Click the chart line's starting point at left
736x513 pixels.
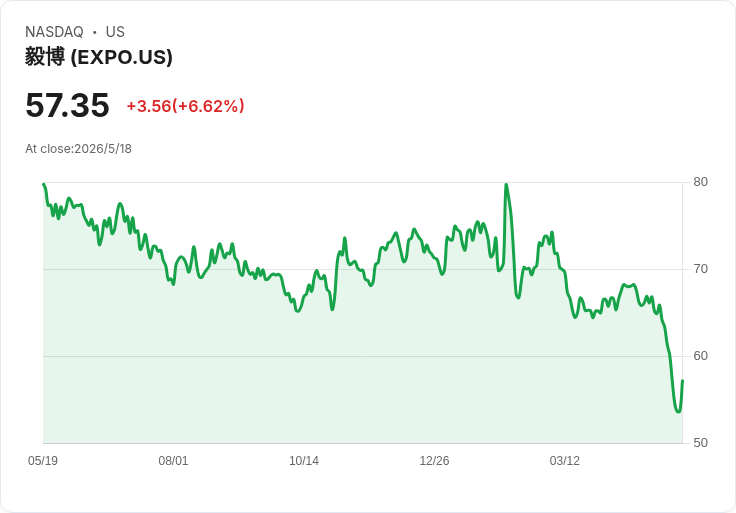click(44, 184)
